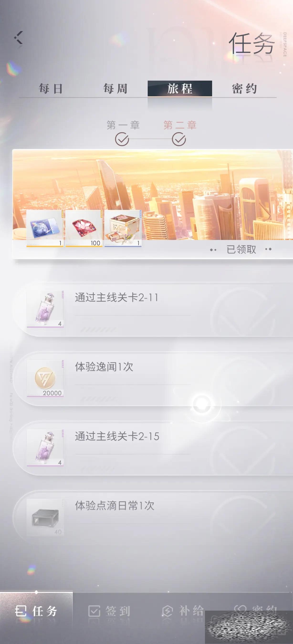Tap the planet card reward icon
The height and width of the screenshot is (644, 293).
tap(45, 229)
